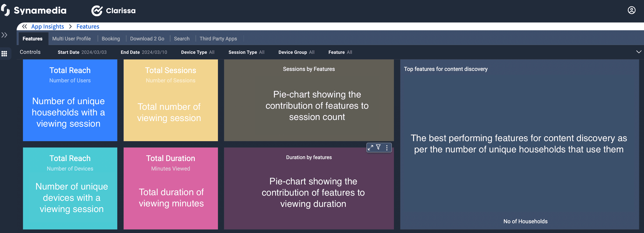Switch to the Multi User Profile tab
This screenshot has width=644, height=233.
pos(71,39)
